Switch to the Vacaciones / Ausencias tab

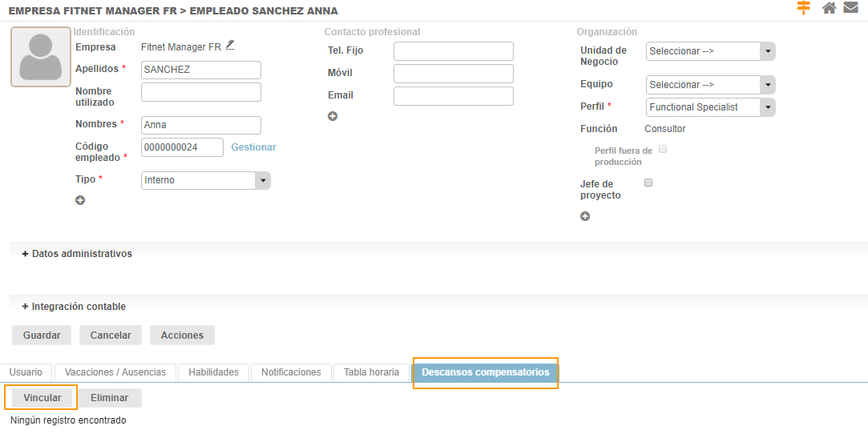(115, 372)
